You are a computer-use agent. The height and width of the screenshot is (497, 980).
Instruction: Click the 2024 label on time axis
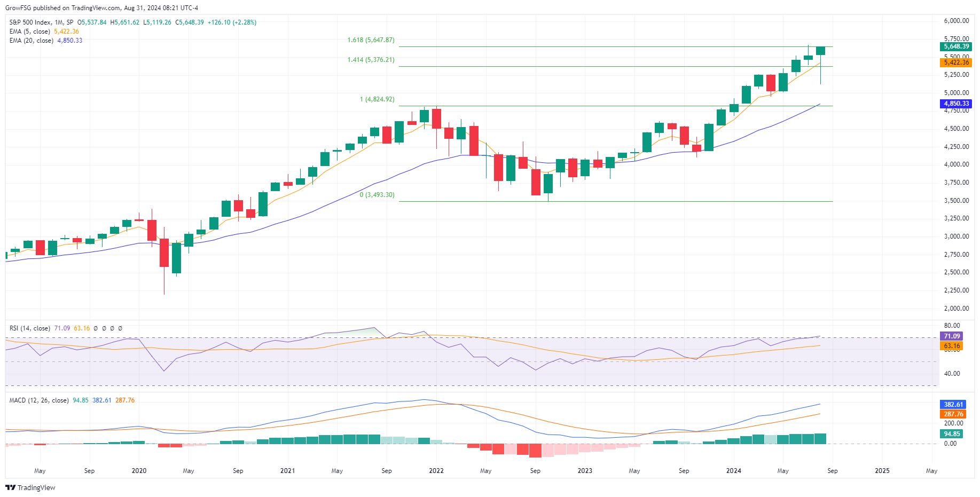[733, 471]
